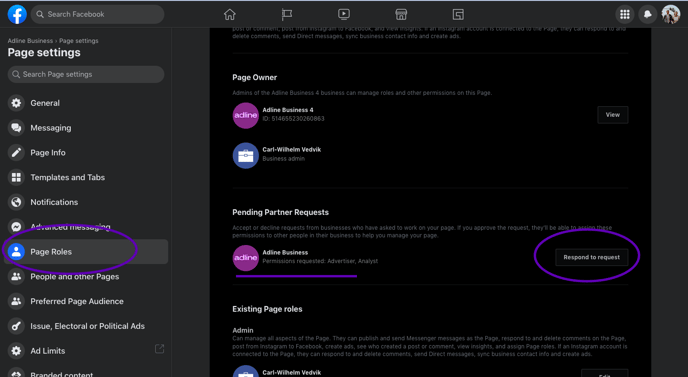
Task: Open People and other Pages item
Action: [86, 276]
